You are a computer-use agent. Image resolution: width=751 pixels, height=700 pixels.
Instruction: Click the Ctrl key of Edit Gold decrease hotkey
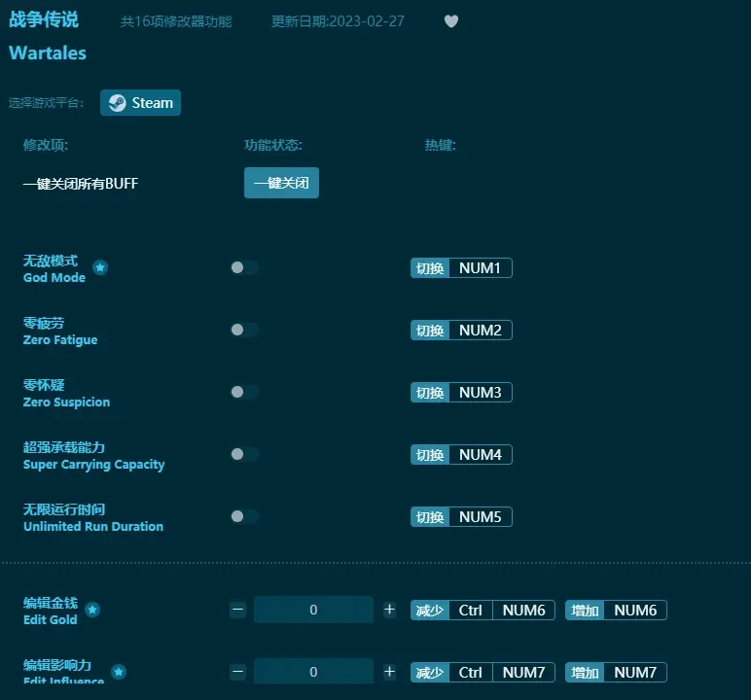470,610
